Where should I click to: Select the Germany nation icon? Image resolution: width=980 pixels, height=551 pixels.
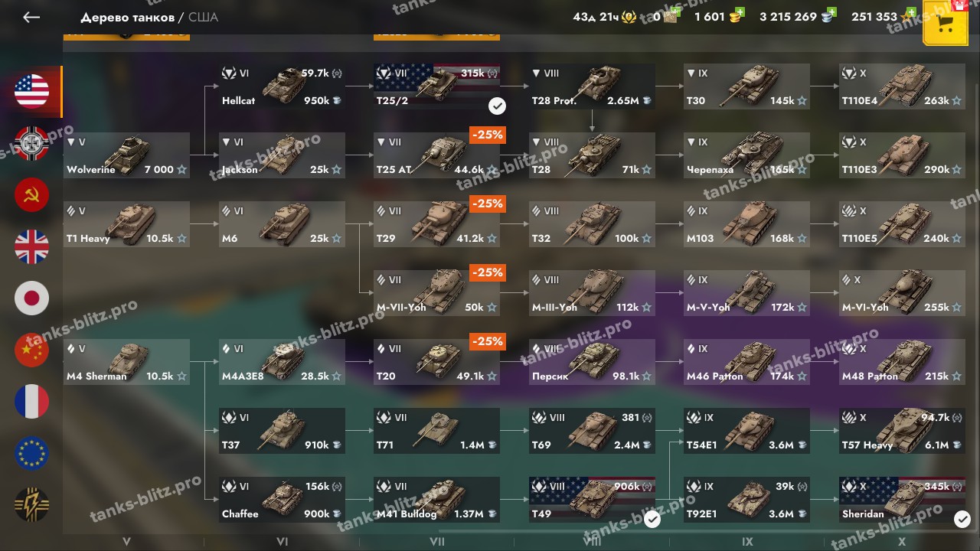pyautogui.click(x=31, y=143)
